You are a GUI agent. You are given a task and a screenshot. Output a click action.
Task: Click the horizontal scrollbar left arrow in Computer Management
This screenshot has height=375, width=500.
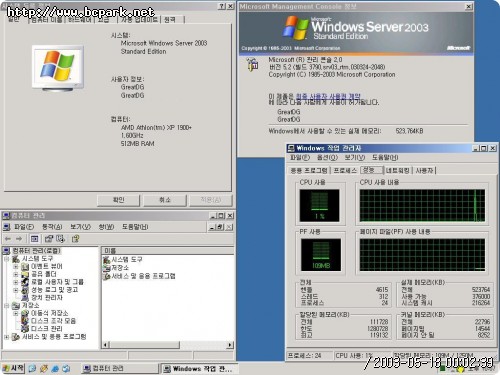pyautogui.click(x=105, y=345)
